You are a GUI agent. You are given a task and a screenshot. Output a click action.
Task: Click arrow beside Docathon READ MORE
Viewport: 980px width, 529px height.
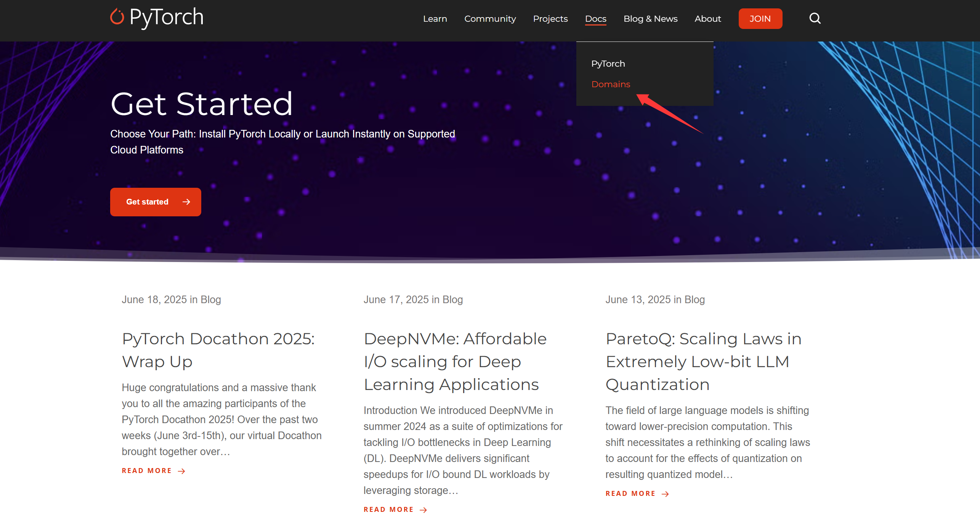click(182, 471)
